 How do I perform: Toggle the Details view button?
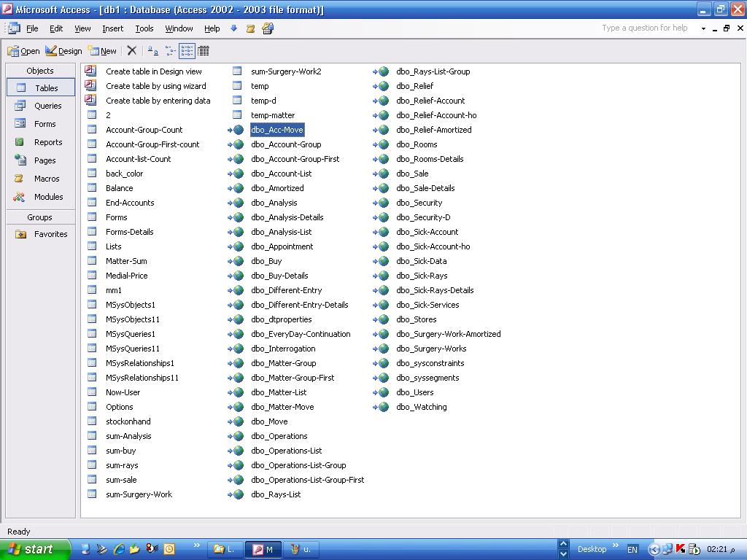click(204, 50)
